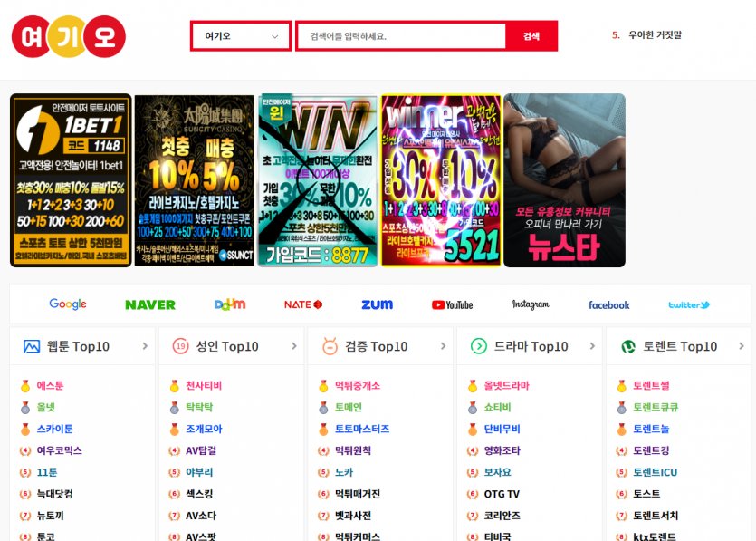
Task: Open the zum logo link
Action: click(x=377, y=304)
